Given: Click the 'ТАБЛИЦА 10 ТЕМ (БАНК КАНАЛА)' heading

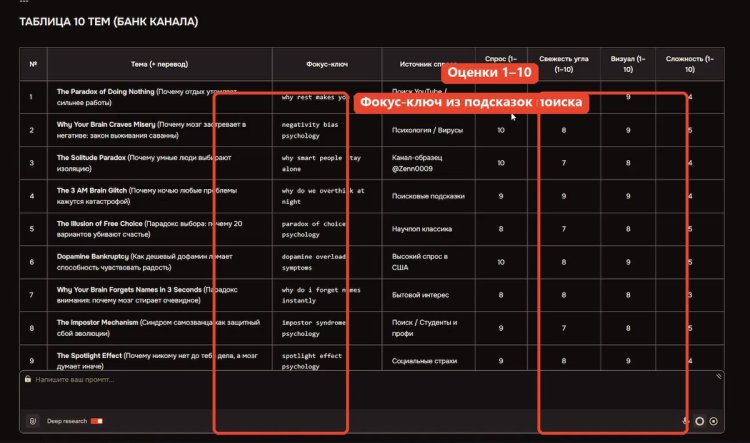Looking at the screenshot, I should click(x=109, y=22).
